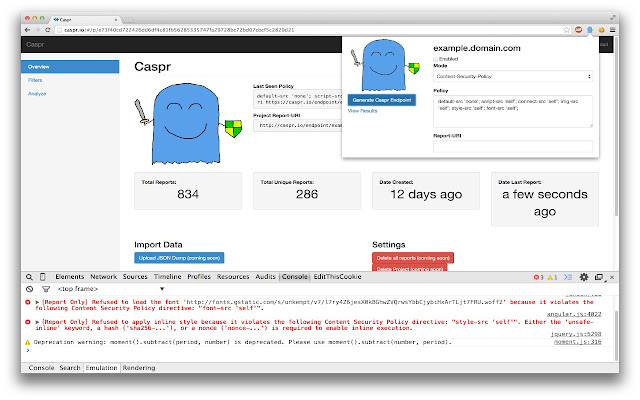Image resolution: width=640 pixels, height=400 pixels.
Task: Toggle DevTools device mode phone icon
Action: [x=42, y=277]
